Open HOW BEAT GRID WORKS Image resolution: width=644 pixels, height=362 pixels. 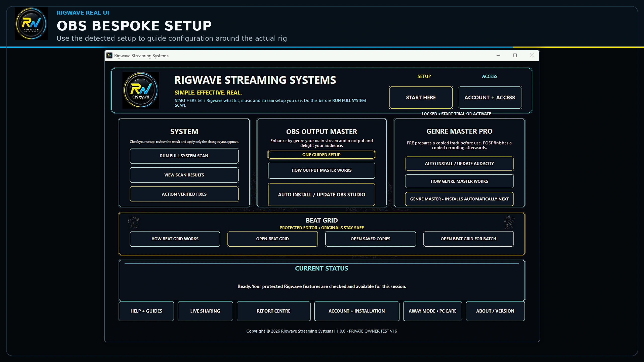(x=175, y=239)
